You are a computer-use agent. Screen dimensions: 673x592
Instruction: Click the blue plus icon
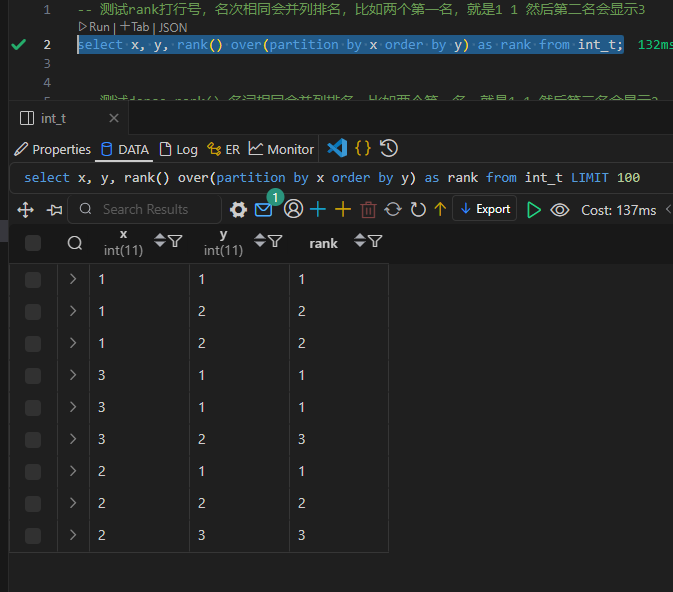tap(318, 209)
